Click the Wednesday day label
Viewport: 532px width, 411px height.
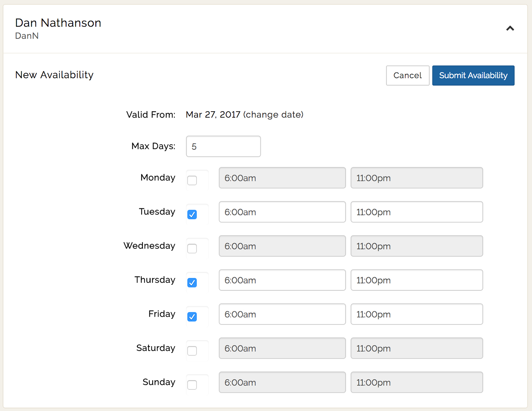[x=149, y=246]
